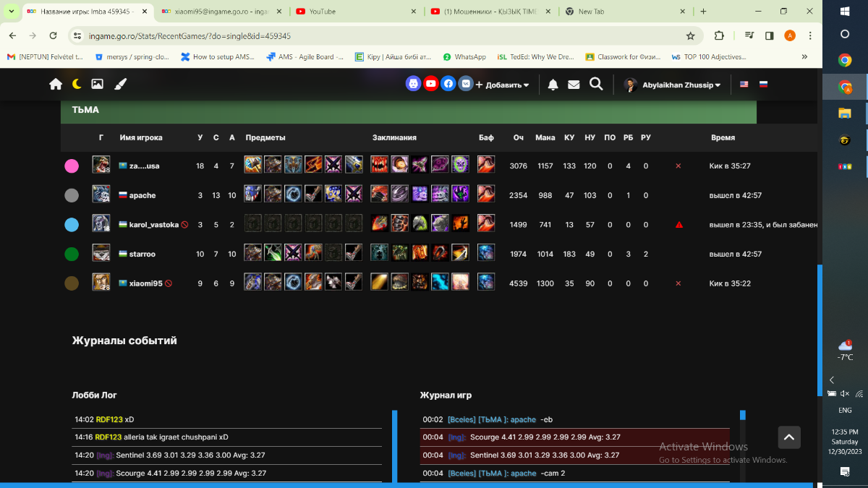
Task: Switch language with the US flag
Action: coord(744,85)
